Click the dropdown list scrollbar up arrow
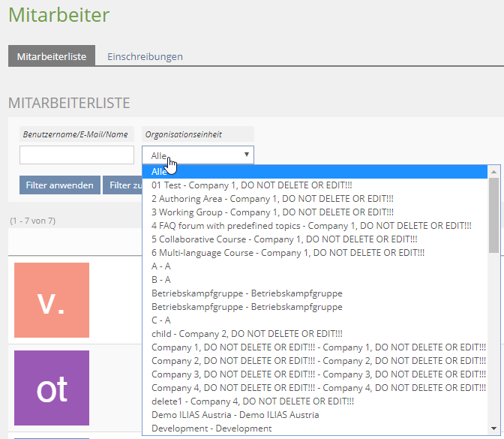The height and width of the screenshot is (439, 504). 493,172
